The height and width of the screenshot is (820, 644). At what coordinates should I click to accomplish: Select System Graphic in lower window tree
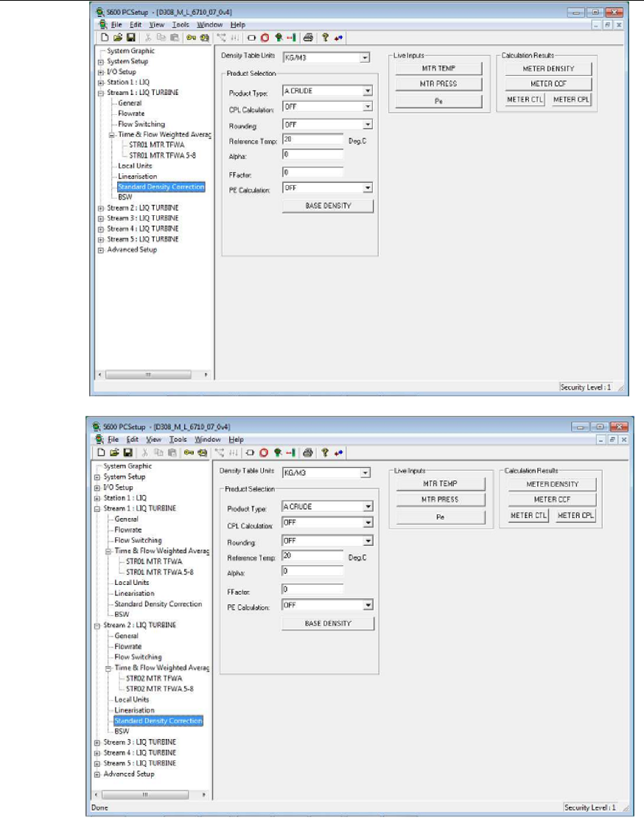point(127,466)
